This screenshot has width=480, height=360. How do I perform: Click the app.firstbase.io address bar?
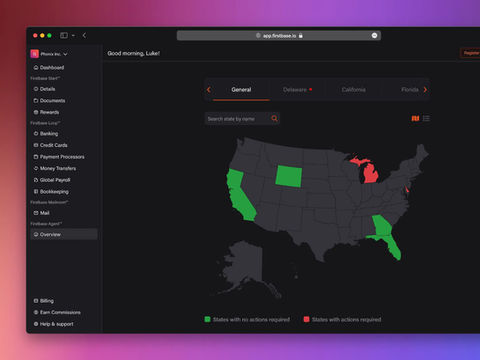(279, 36)
